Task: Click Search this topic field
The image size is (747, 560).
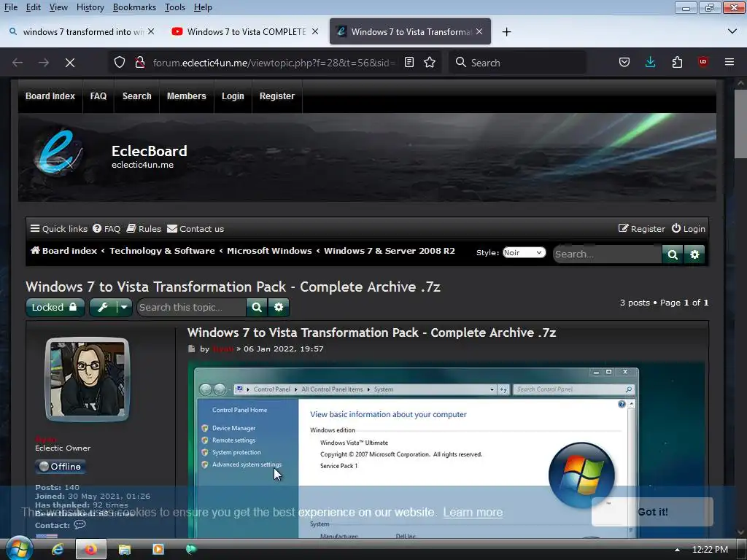Action: click(x=191, y=307)
